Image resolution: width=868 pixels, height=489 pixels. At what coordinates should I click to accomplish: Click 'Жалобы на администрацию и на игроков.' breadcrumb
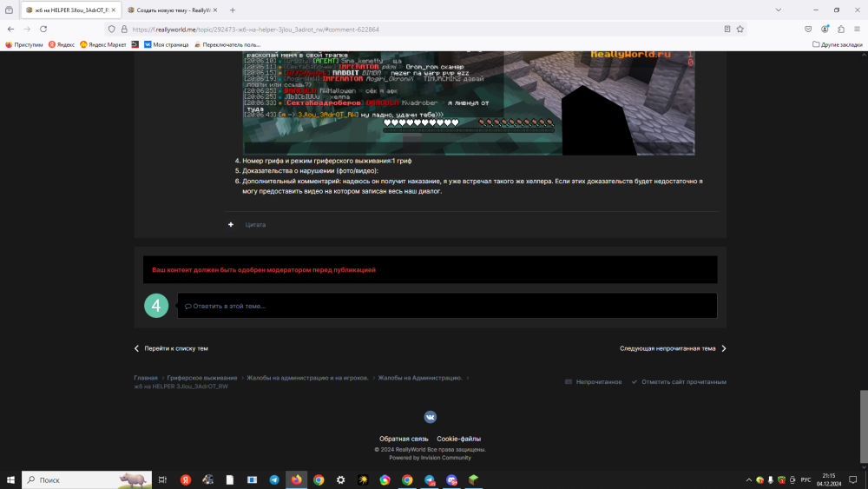[x=307, y=378]
